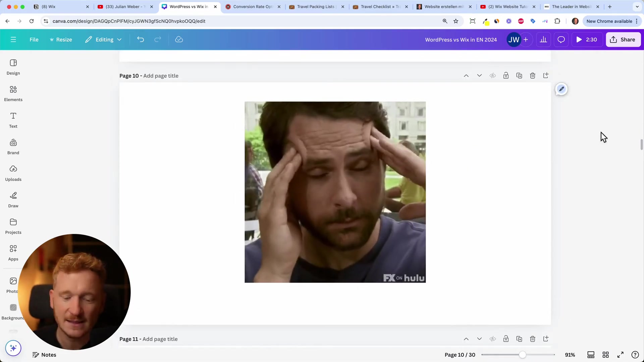Expand the tab search dropdown arrow
The image size is (644, 362).
click(637, 7)
